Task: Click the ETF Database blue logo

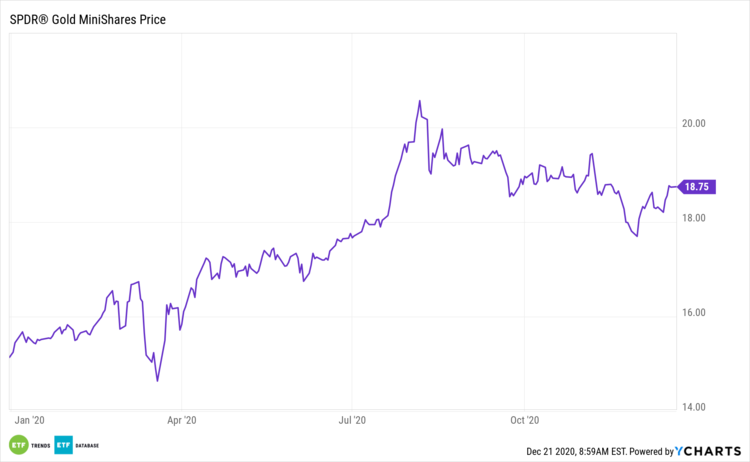Action: click(65, 444)
